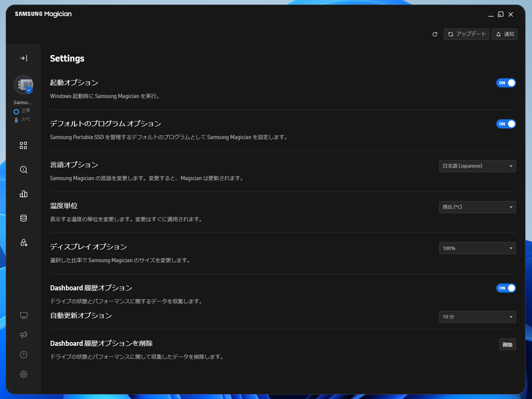
Task: Toggle デフォルトのプログラム オプション switch
Action: click(506, 124)
